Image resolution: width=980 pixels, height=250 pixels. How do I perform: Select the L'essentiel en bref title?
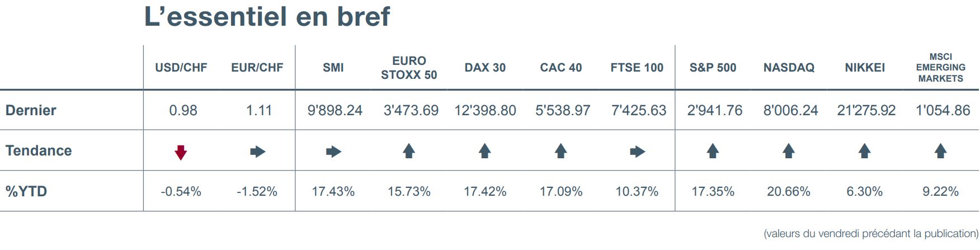[x=267, y=16]
